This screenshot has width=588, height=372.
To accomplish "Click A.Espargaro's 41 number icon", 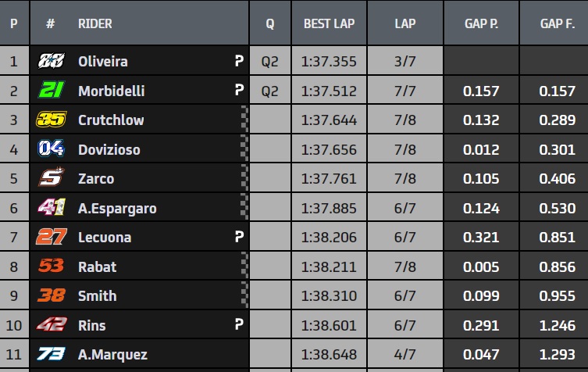I will click(51, 208).
